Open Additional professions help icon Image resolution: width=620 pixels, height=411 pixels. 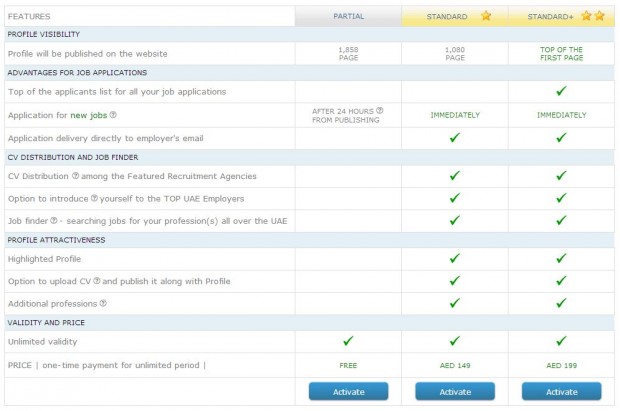coord(103,303)
